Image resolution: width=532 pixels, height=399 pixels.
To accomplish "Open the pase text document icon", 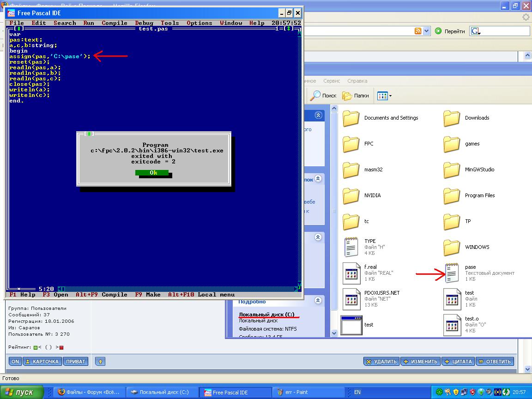I will click(x=452, y=273).
